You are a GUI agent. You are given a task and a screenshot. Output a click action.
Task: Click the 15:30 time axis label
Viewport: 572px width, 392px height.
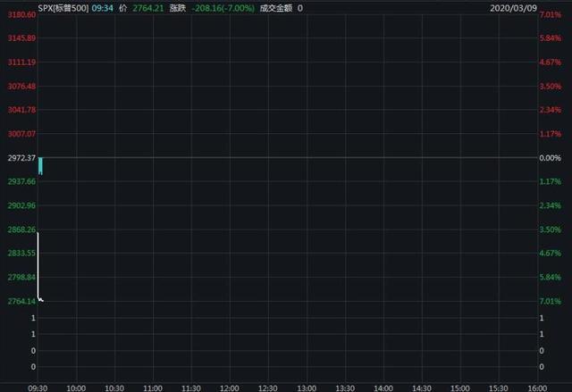click(499, 388)
